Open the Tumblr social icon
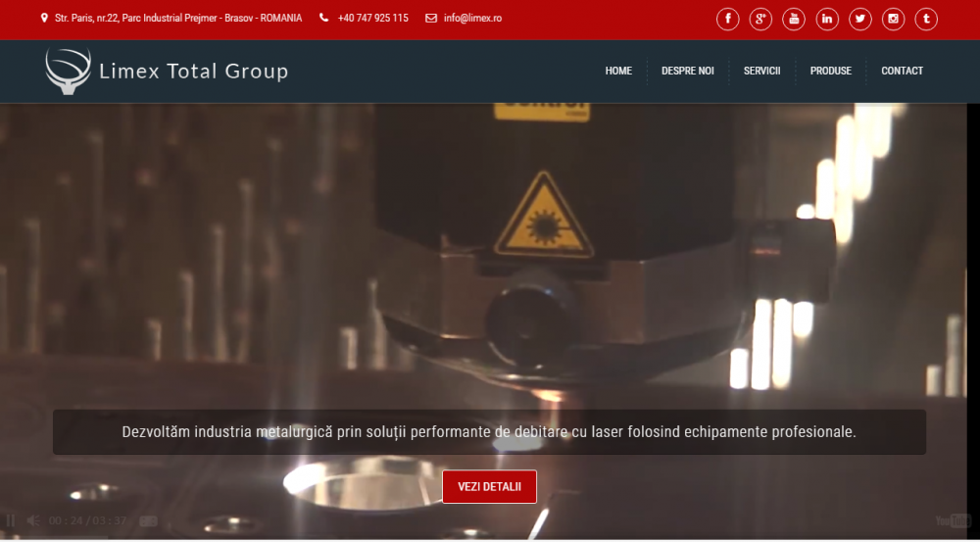This screenshot has width=980, height=542. tap(926, 19)
